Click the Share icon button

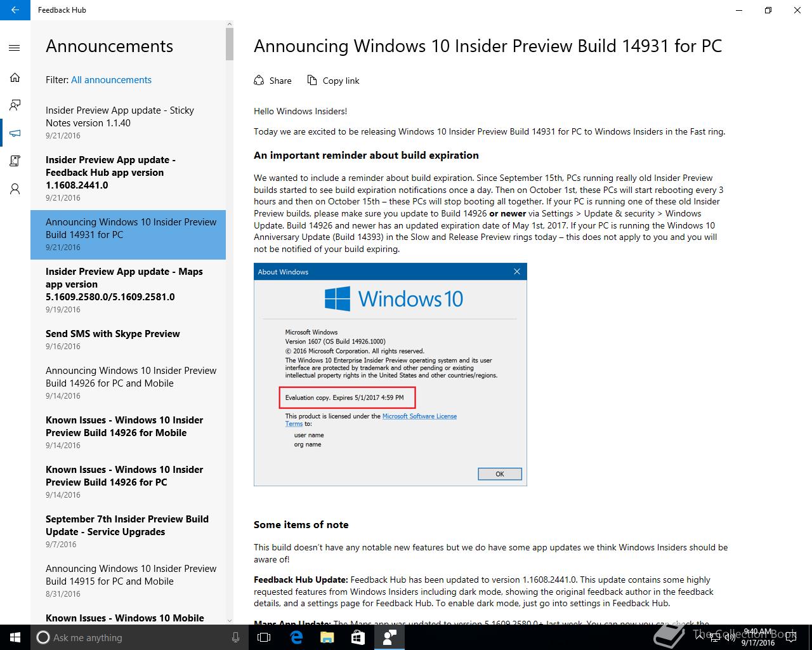point(273,81)
